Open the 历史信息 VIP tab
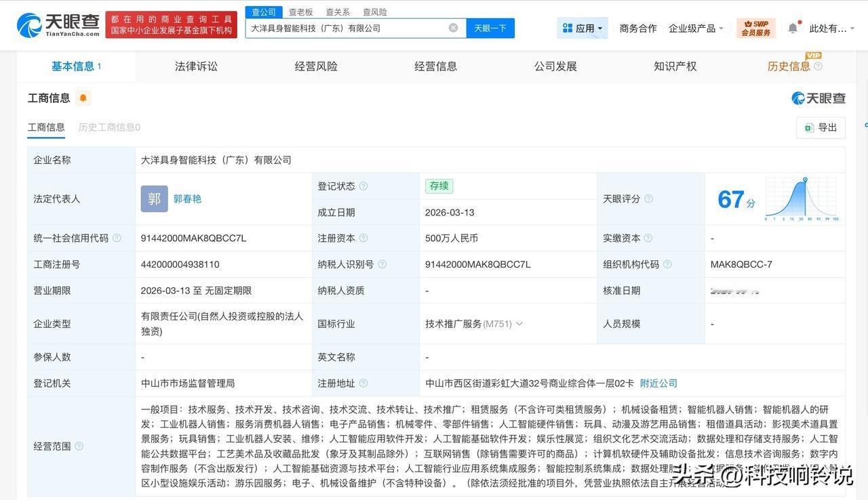 (x=789, y=66)
